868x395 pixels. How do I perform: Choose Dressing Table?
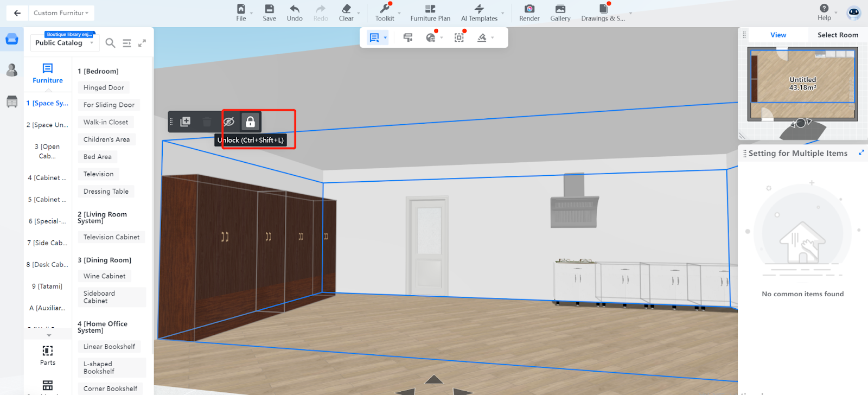pyautogui.click(x=106, y=192)
